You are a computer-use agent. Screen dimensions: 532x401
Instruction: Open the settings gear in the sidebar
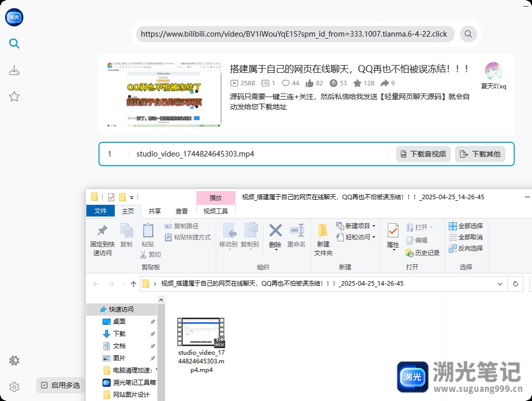pos(14,387)
